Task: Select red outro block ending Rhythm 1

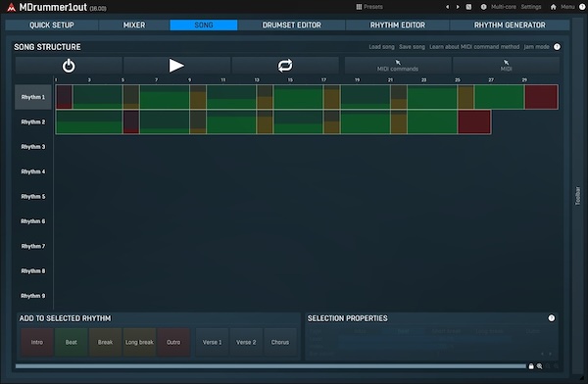Action: (541, 97)
